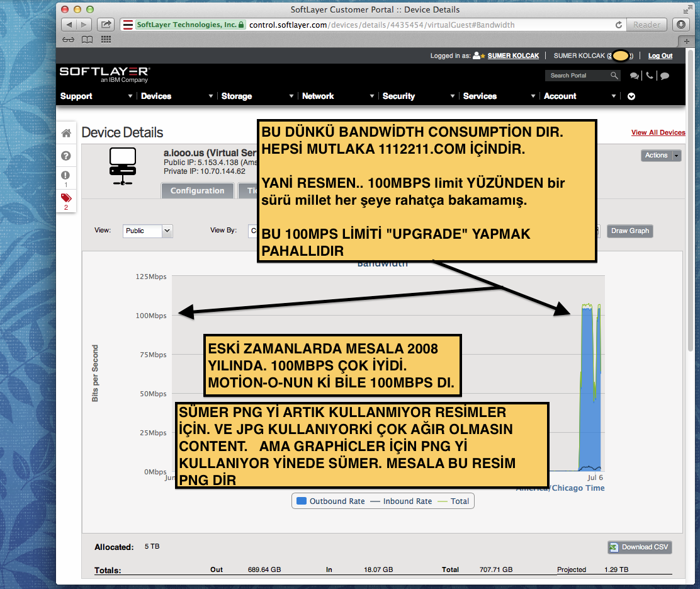Switch to the Configuration tab

(x=197, y=190)
